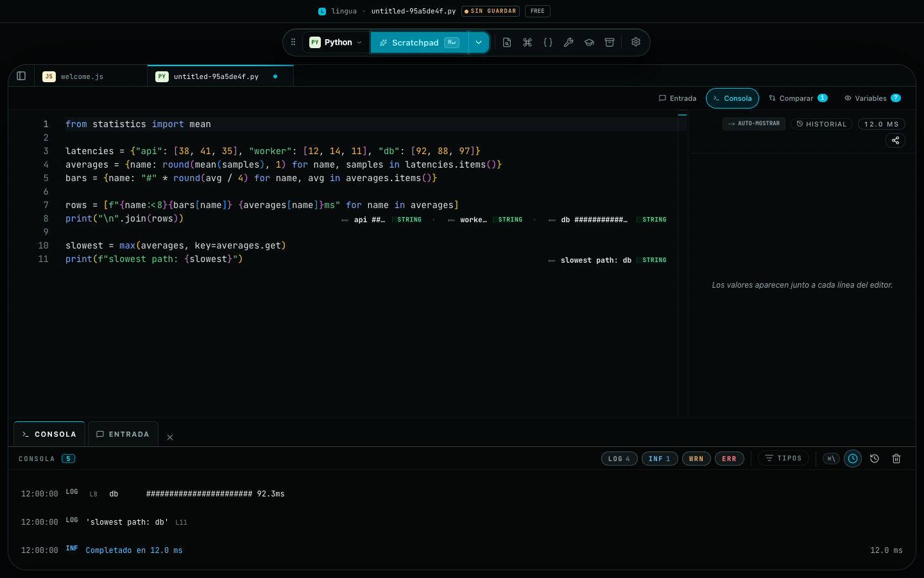This screenshot has width=924, height=578.
Task: Click 'slowest path: db' console log entry
Action: tap(127, 522)
